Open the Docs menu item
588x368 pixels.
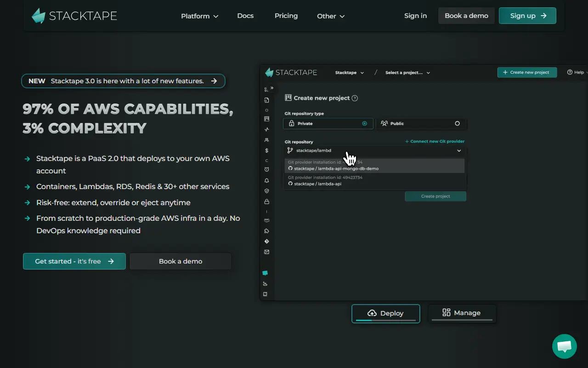(x=245, y=16)
